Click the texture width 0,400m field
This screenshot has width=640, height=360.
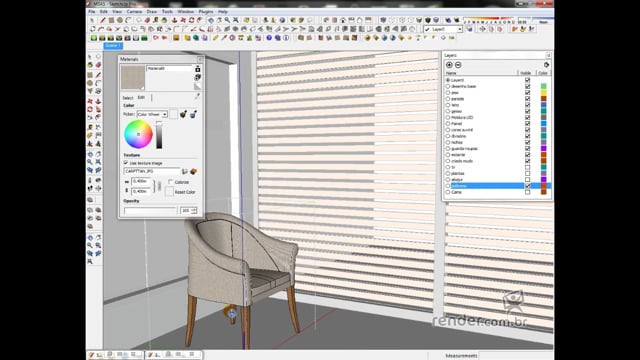tap(141, 181)
